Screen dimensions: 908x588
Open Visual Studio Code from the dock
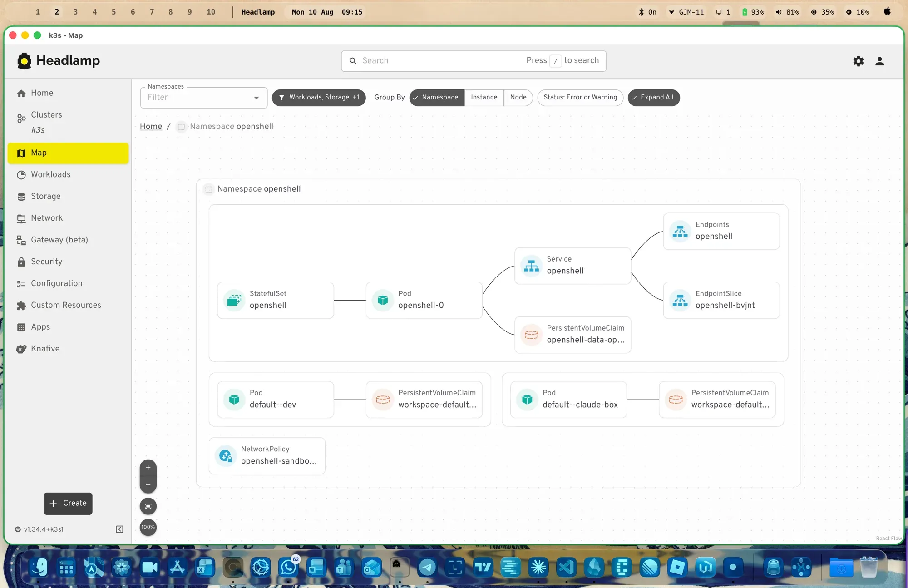[566, 567]
